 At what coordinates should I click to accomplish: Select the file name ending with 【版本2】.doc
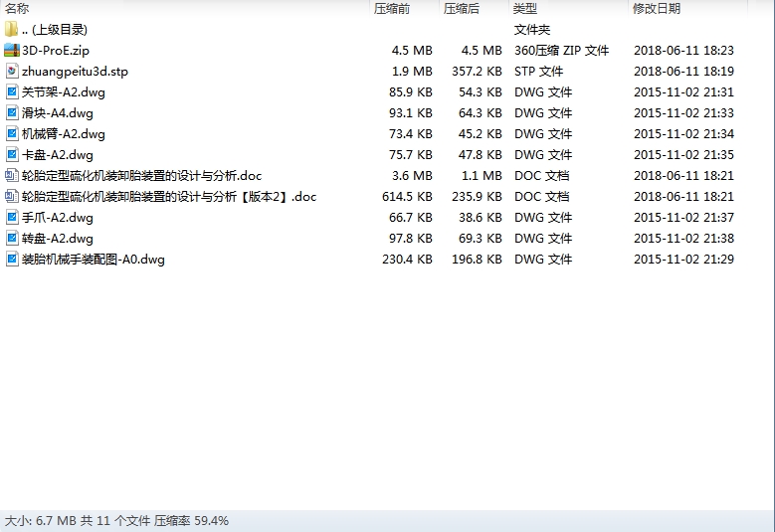click(x=169, y=197)
